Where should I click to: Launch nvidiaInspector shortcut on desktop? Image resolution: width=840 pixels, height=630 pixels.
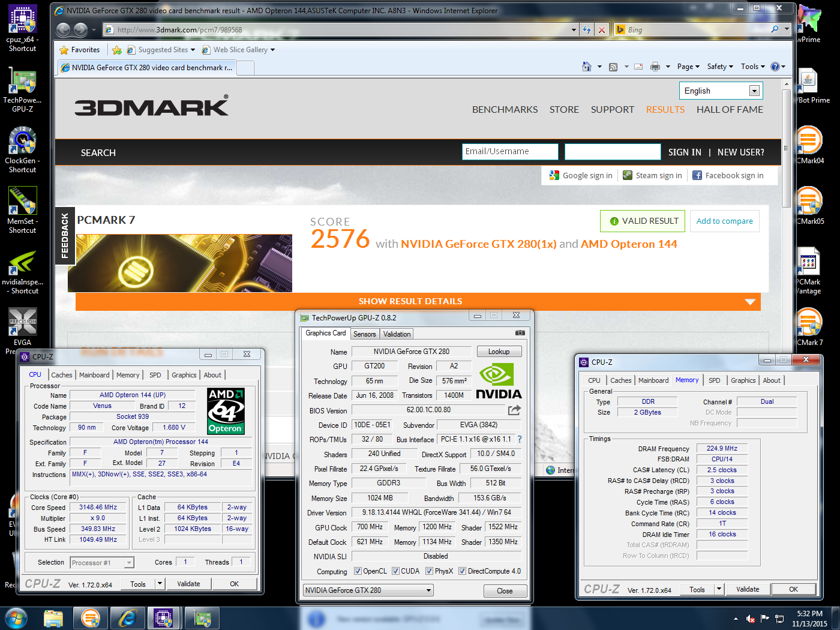tap(22, 271)
